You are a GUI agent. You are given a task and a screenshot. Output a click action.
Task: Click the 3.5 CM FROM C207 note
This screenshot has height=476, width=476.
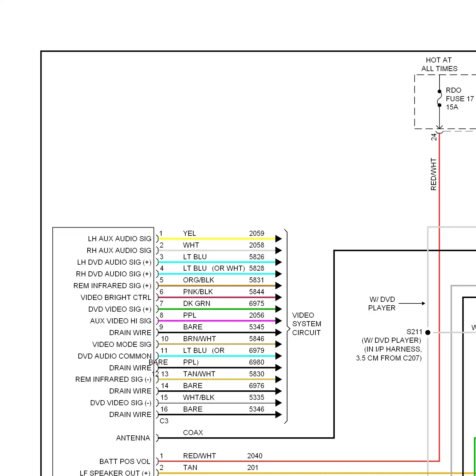click(389, 358)
